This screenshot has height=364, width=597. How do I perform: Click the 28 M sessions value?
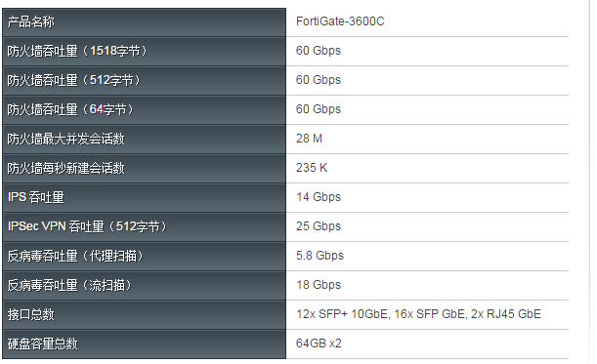click(x=309, y=139)
